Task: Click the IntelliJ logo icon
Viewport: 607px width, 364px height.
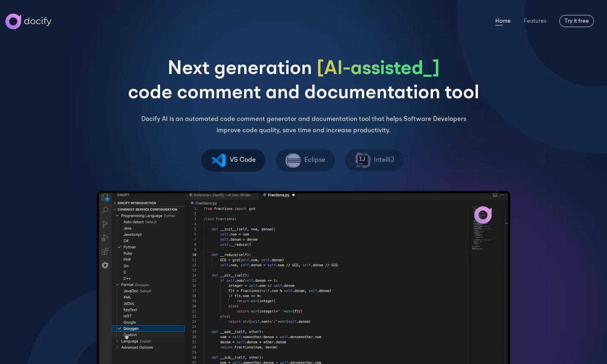Action: (x=363, y=160)
